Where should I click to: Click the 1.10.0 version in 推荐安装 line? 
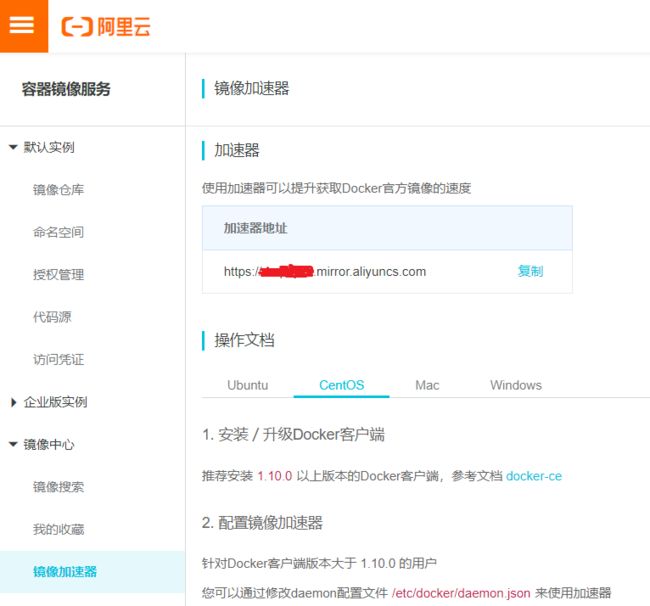[x=275, y=476]
